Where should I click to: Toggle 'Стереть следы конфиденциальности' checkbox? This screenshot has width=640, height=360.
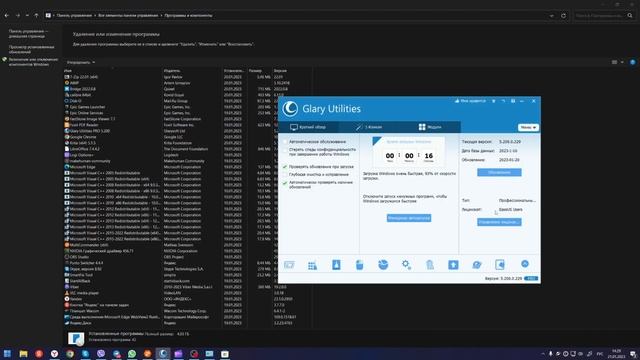click(x=285, y=150)
